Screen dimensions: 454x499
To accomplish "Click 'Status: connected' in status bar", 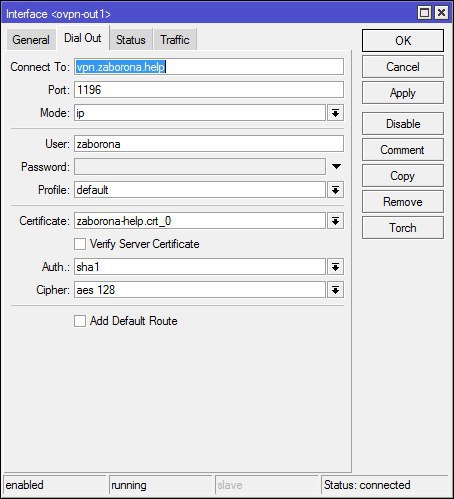I will [385, 485].
